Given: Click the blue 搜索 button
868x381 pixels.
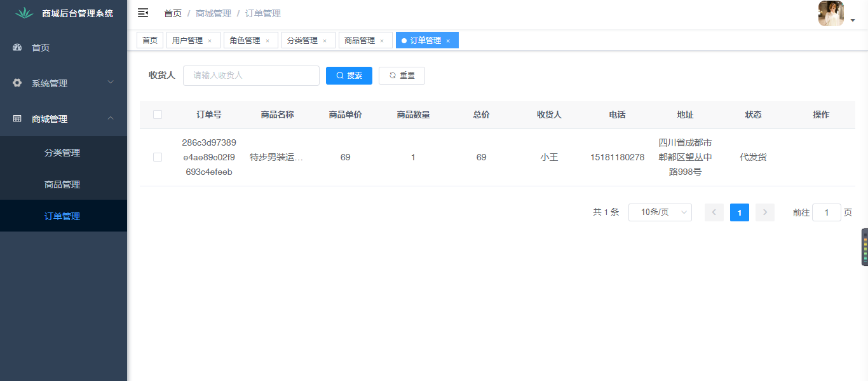Looking at the screenshot, I should point(349,76).
